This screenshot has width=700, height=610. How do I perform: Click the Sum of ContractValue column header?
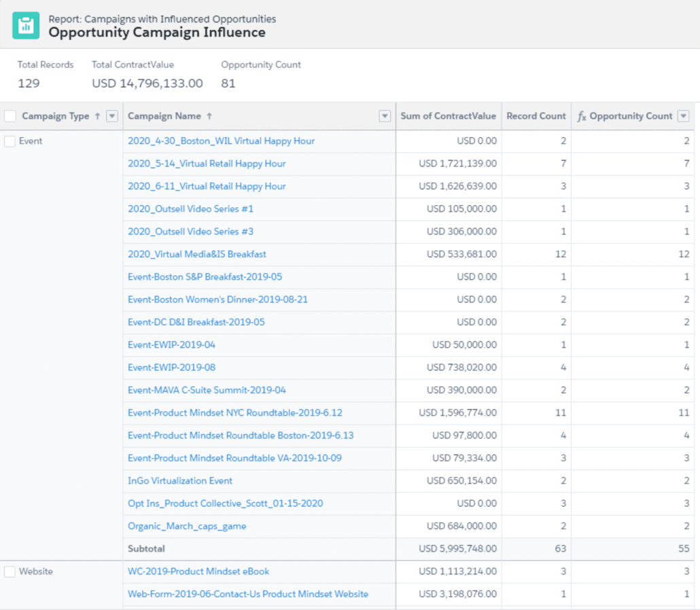(x=449, y=116)
